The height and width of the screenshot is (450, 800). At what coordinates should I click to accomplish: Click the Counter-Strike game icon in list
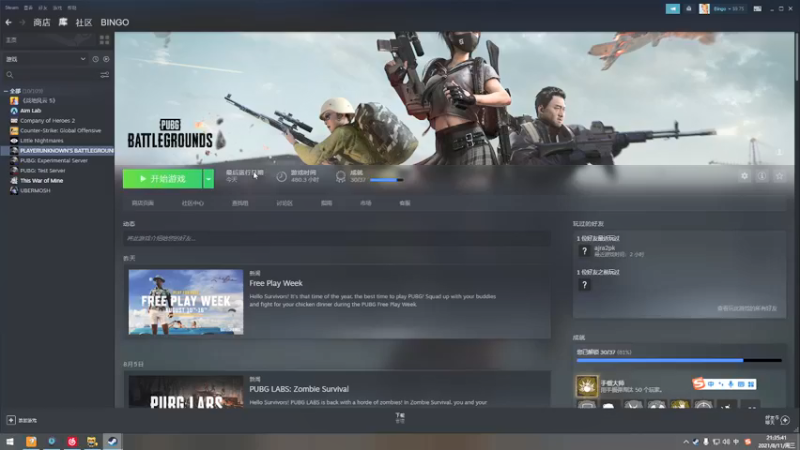(x=14, y=131)
